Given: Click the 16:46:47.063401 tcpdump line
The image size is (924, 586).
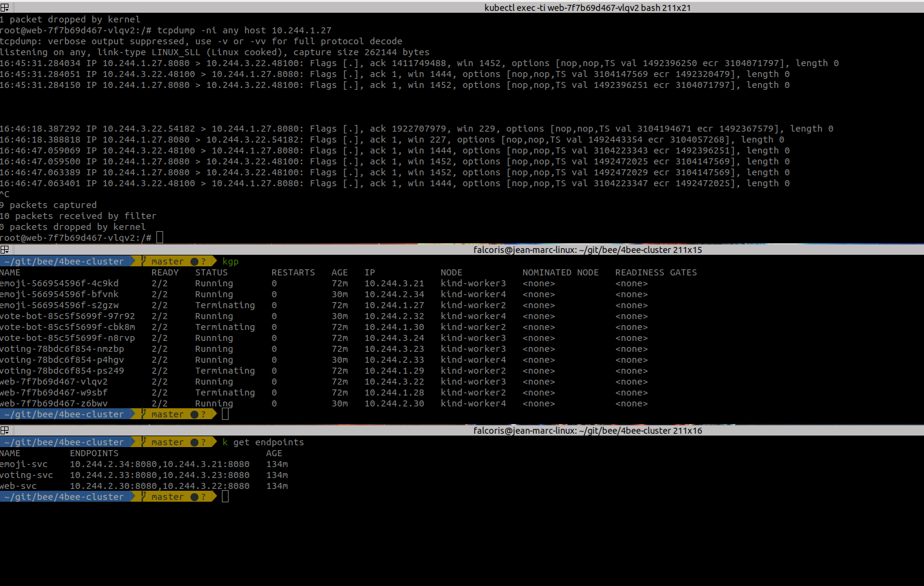Looking at the screenshot, I should click(x=395, y=183).
